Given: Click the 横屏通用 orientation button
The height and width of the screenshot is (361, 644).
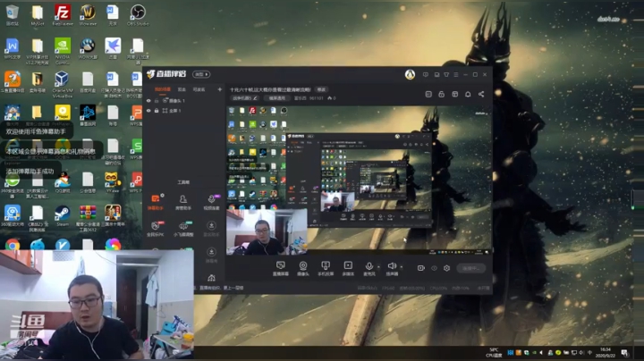Looking at the screenshot, I should coord(276,98).
